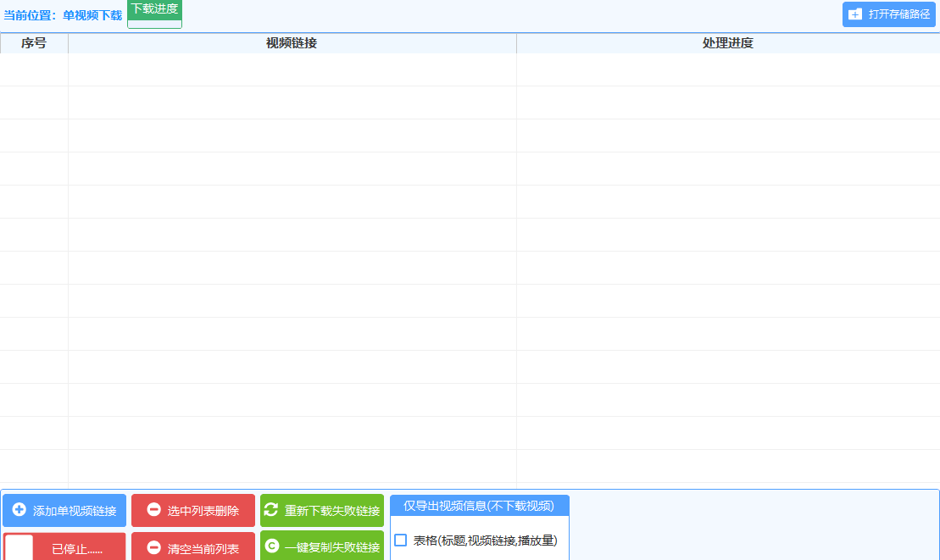
Task: Click the Export Video Info Only (仅导出视频信息) panel header
Action: 479,506
